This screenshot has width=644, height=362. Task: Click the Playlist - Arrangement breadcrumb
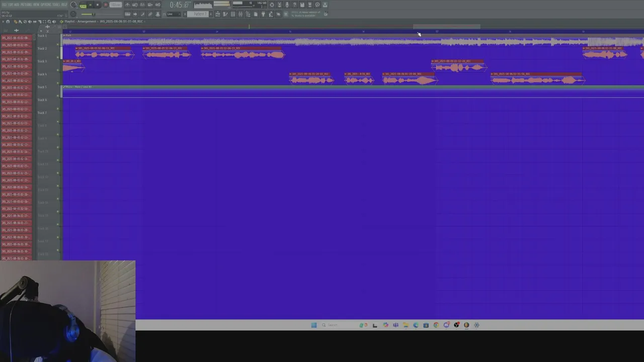pyautogui.click(x=80, y=22)
